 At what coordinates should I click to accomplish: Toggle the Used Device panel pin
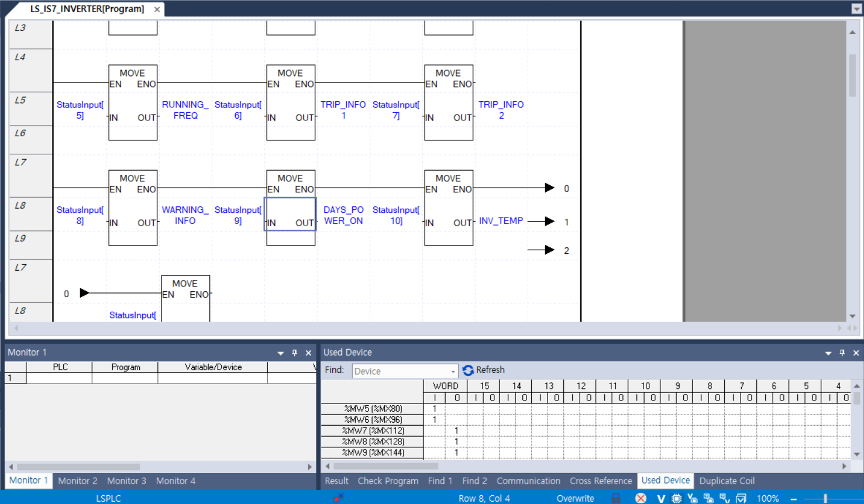pyautogui.click(x=842, y=353)
